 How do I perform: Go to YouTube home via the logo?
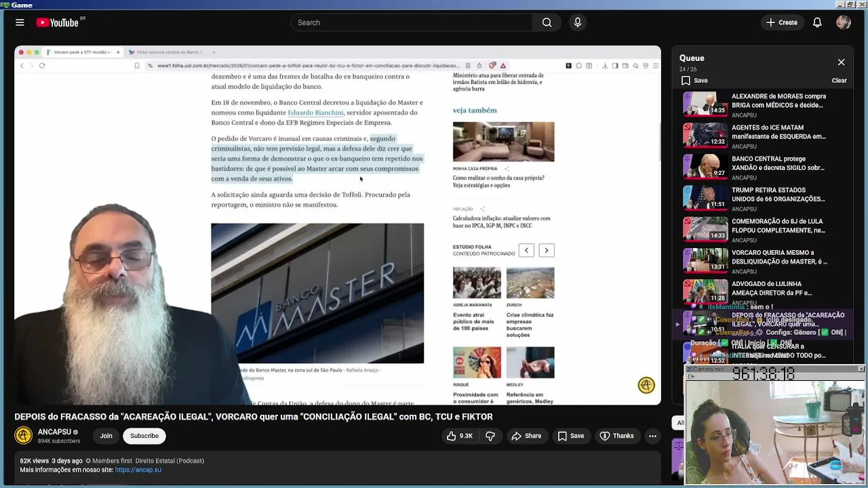pyautogui.click(x=58, y=22)
